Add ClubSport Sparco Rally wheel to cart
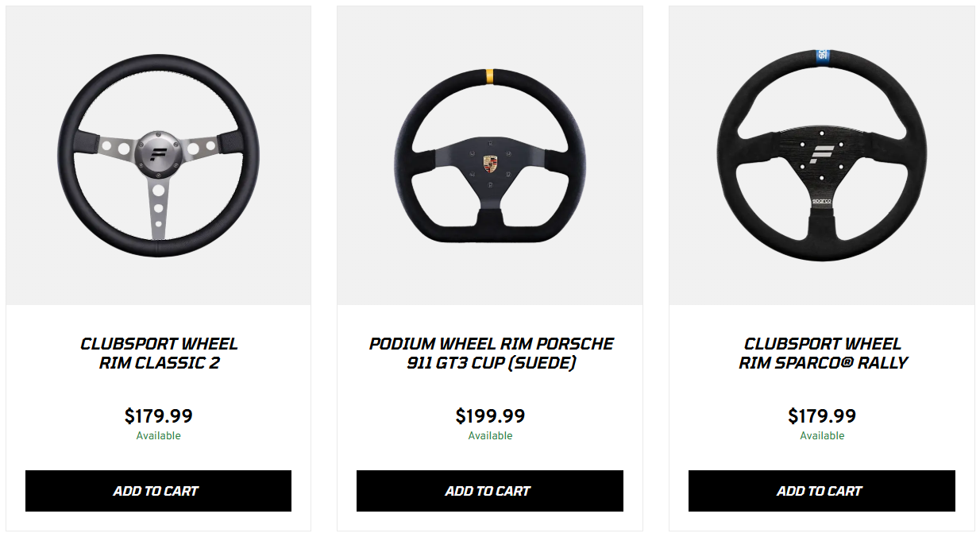This screenshot has width=980, height=537. coord(821,491)
